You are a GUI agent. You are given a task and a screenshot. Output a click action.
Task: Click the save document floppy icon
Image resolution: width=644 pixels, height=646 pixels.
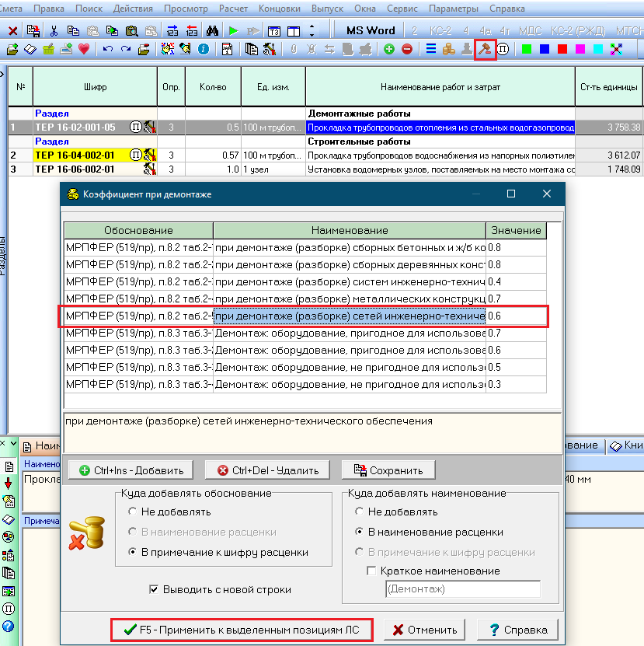pos(33,31)
